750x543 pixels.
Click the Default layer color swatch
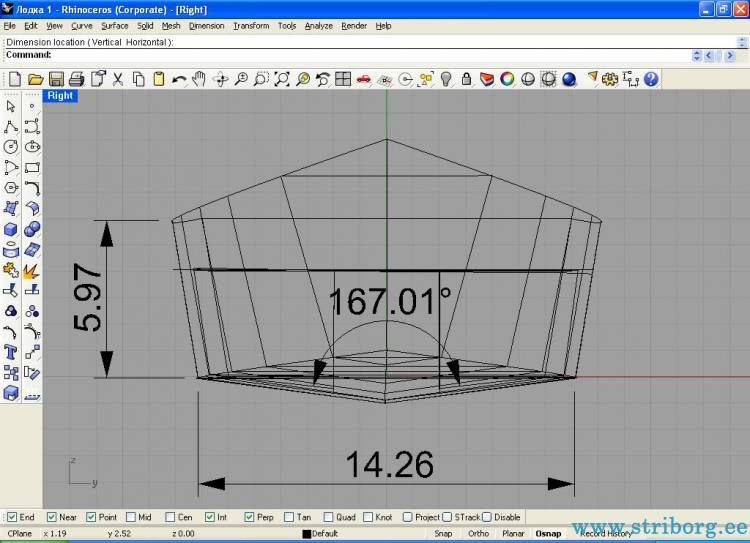click(308, 534)
